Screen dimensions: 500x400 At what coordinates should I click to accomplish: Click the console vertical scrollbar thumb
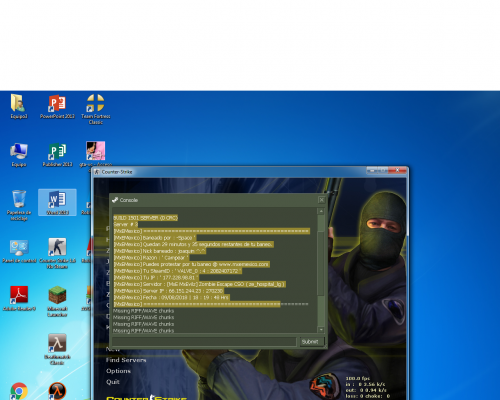coord(321,264)
